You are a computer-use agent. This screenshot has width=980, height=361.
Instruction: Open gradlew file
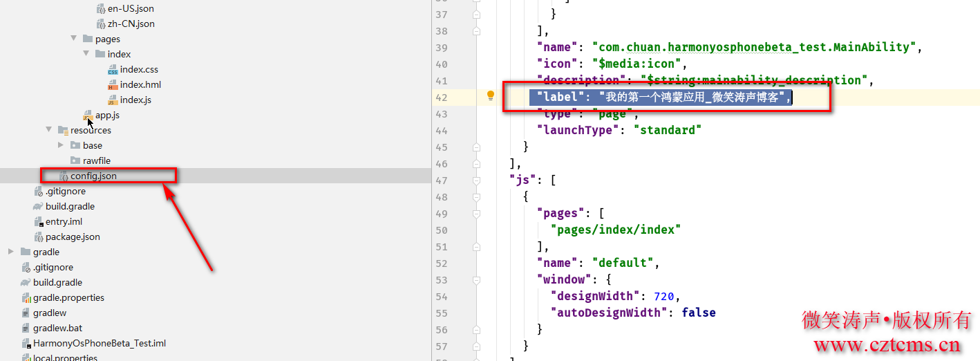pos(50,313)
